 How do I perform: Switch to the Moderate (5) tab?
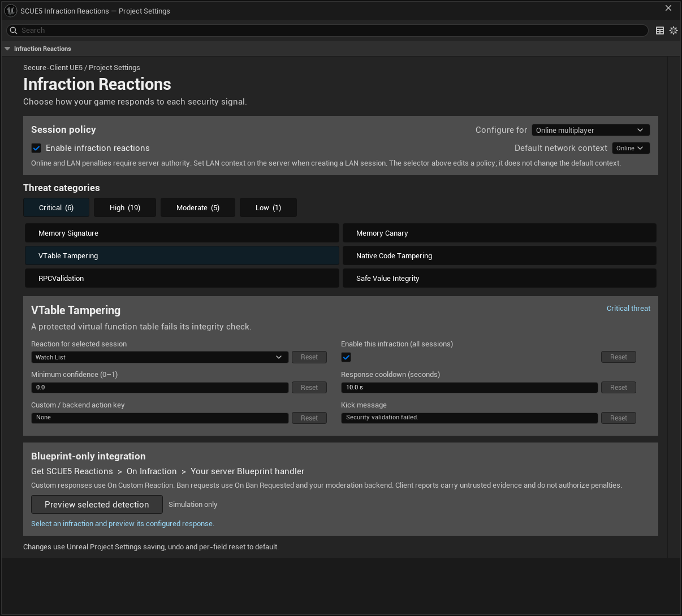coord(198,207)
